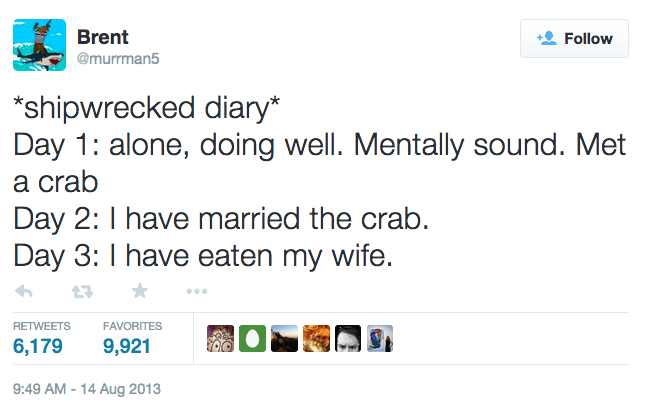Open the green egg avatar profile
Screen dimensions: 647x413
click(251, 338)
